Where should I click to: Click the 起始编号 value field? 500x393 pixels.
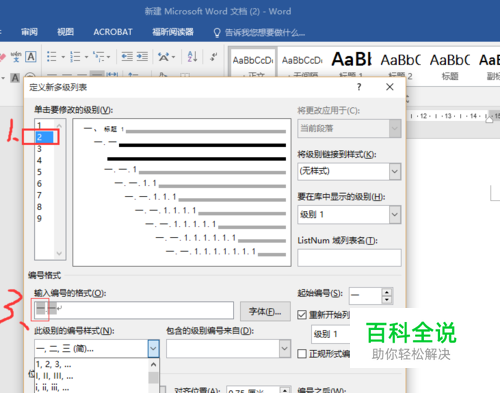tap(365, 296)
